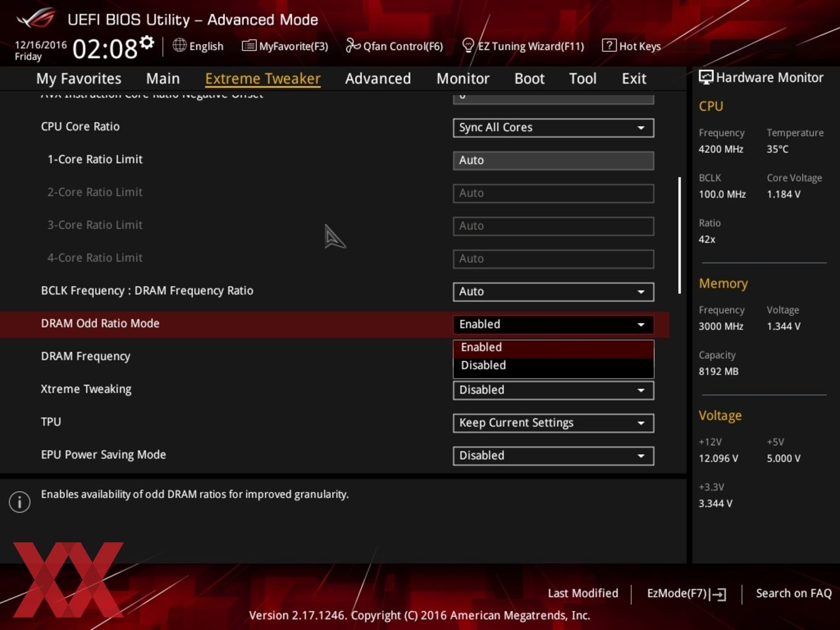Select the BCLK Frequency : DRAM Frequency Ratio label

147,290
